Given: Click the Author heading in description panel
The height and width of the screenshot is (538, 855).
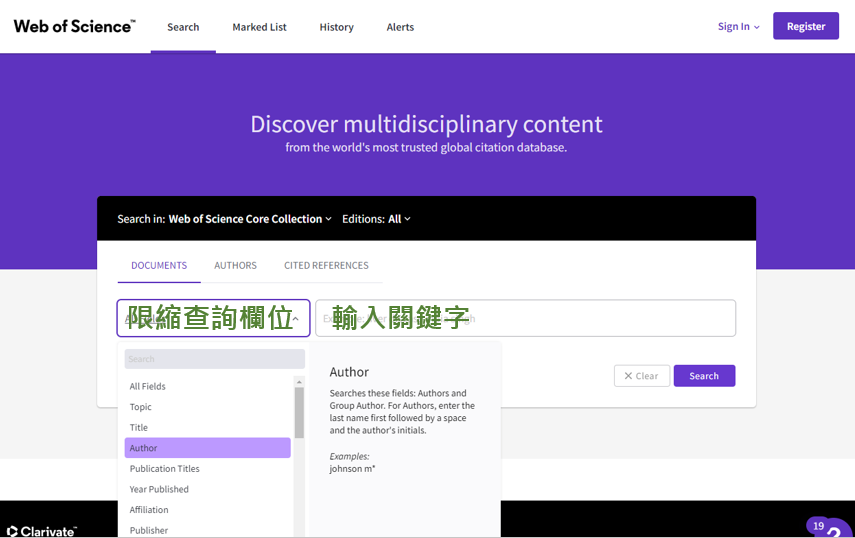Looking at the screenshot, I should click(x=349, y=372).
